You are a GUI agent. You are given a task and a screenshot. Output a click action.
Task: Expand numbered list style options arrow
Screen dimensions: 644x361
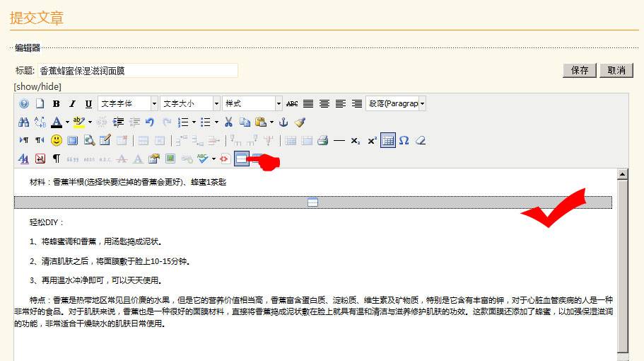coord(194,122)
